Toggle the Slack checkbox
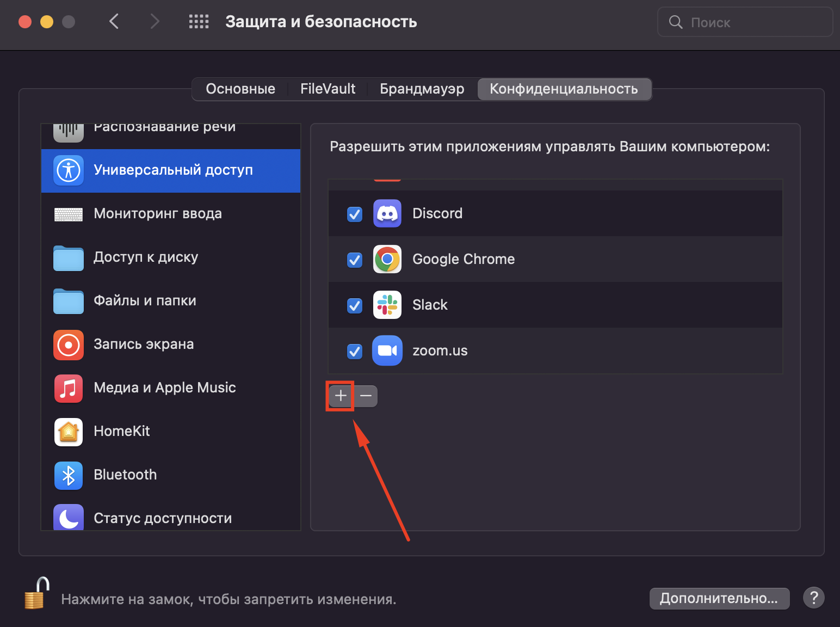 click(355, 305)
